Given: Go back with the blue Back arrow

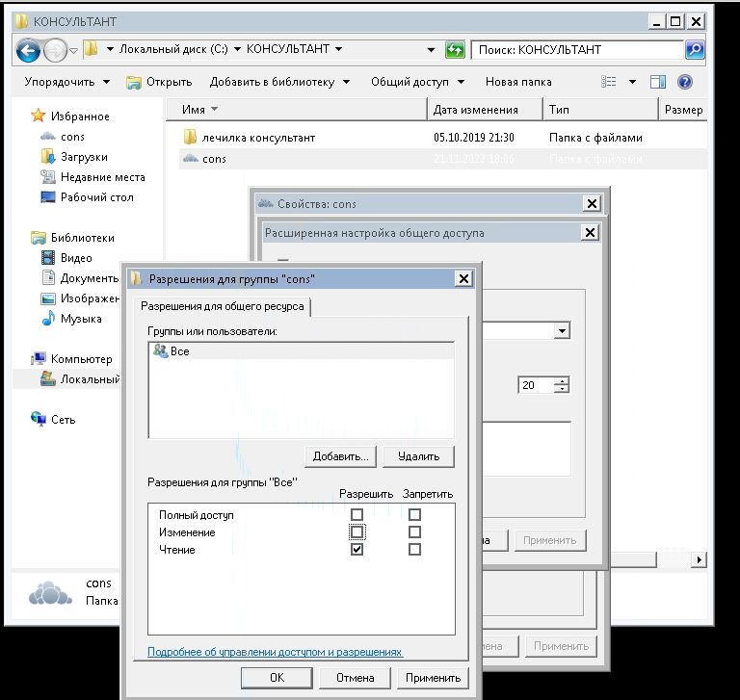Looking at the screenshot, I should (x=28, y=50).
